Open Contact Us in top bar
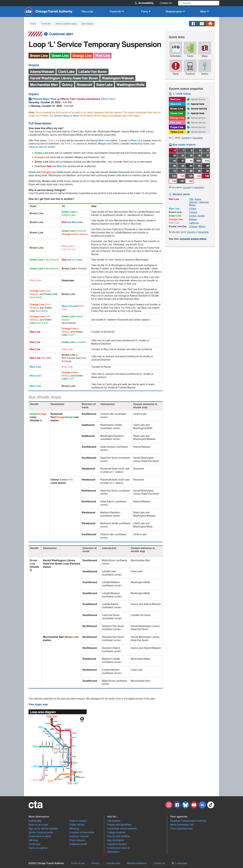 (166, 3)
